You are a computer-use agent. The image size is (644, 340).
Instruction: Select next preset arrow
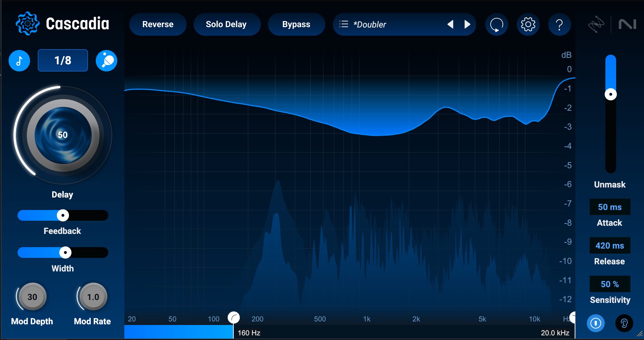pos(467,24)
